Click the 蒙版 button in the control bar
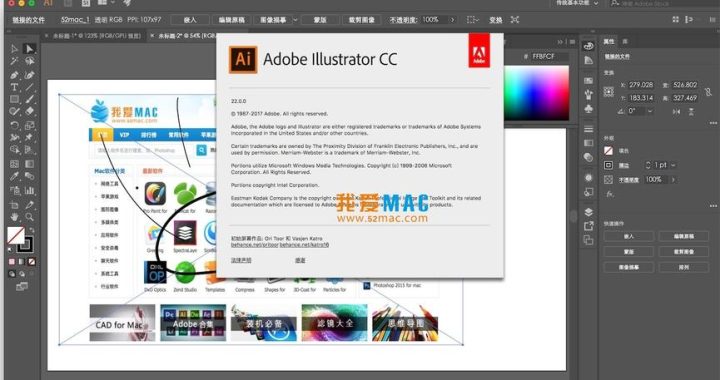This screenshot has width=720, height=380. pos(320,20)
